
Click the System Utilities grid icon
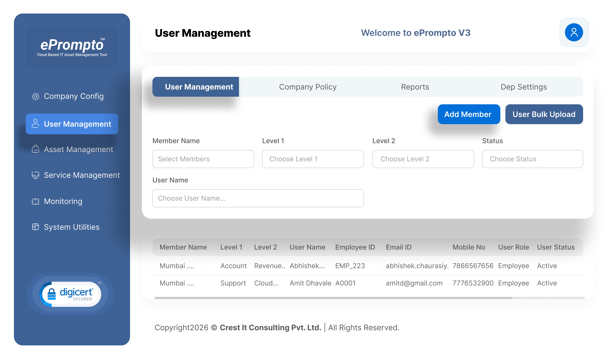36,227
